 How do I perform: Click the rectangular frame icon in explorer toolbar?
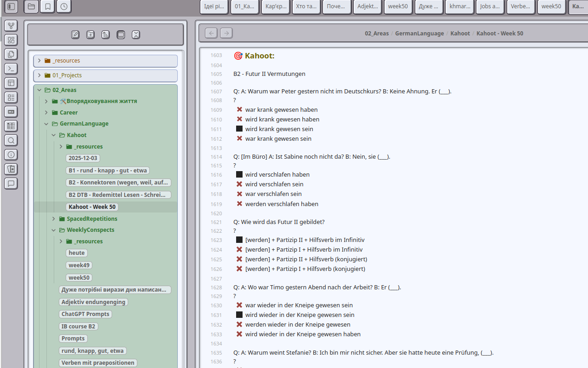point(121,34)
